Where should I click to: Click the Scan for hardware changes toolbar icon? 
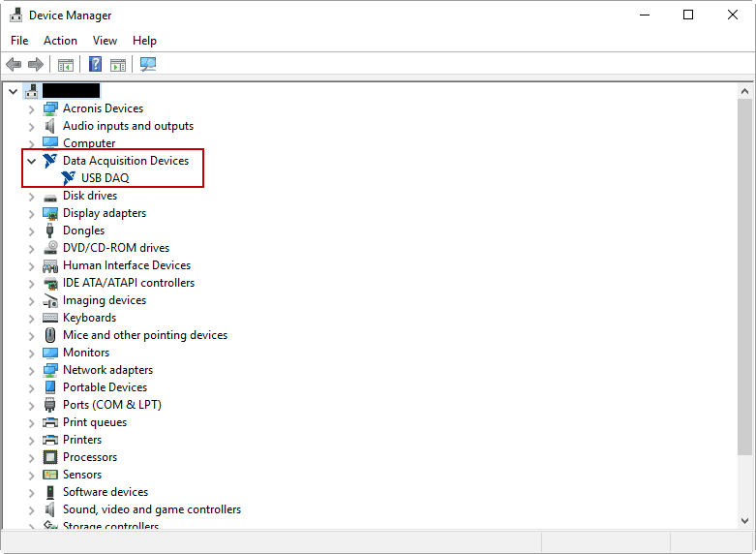coord(148,65)
